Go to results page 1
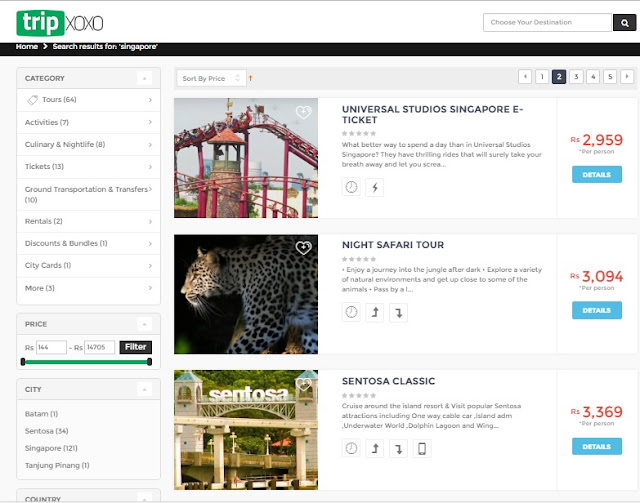Screen dimensions: 640x503 [542, 76]
